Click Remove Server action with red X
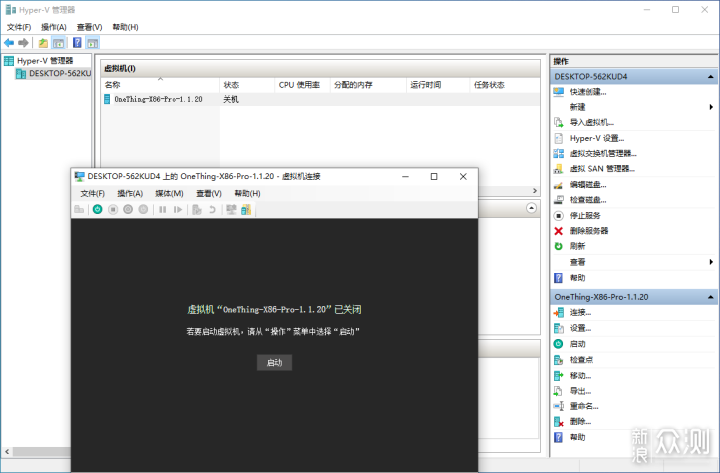 589,231
